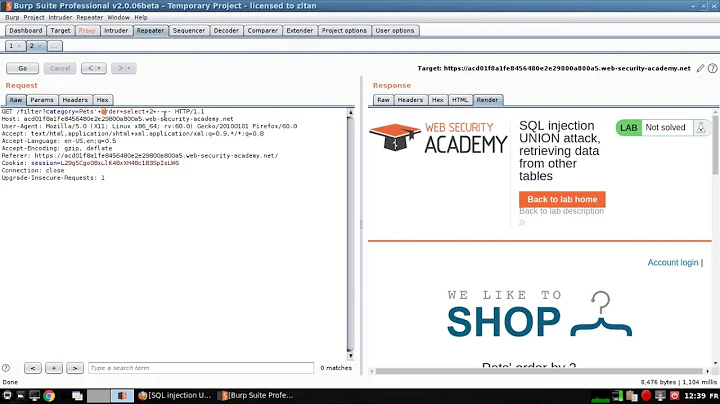Click the Burp icon workspace button in taskbar
The height and width of the screenshot is (404, 720).
122,395
